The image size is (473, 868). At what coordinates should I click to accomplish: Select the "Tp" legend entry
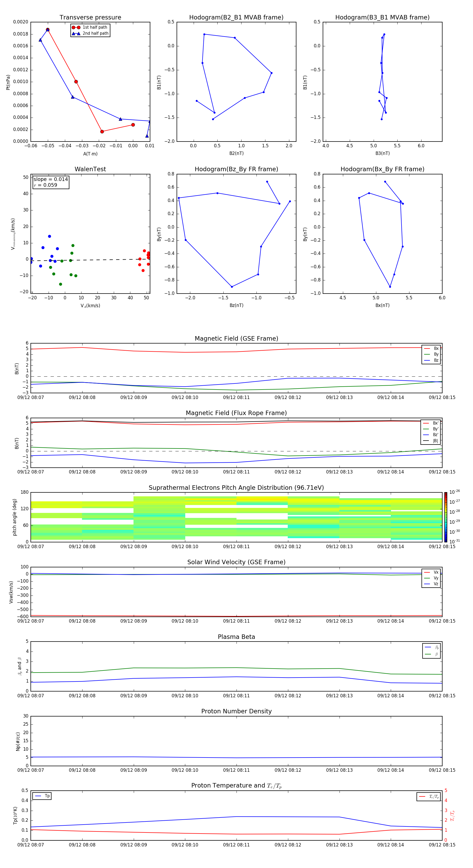tap(42, 796)
